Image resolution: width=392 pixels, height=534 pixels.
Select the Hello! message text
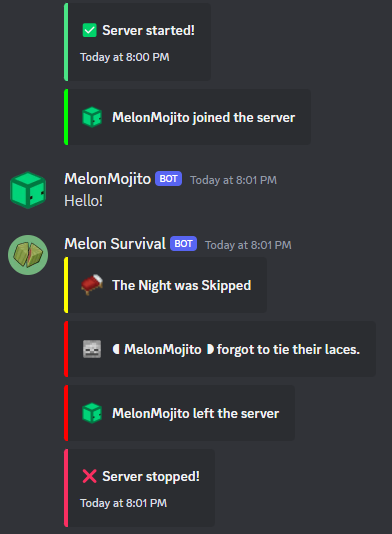(83, 201)
